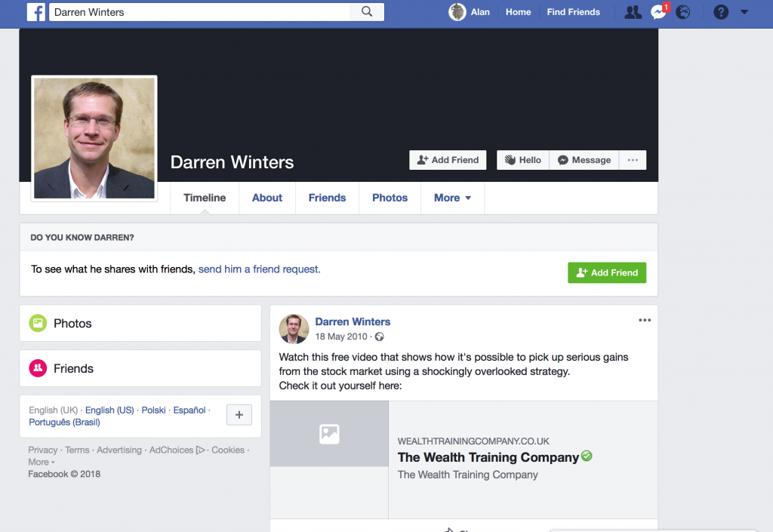Click the Darren Winters post author name
Screen dimensions: 773x532
(353, 321)
